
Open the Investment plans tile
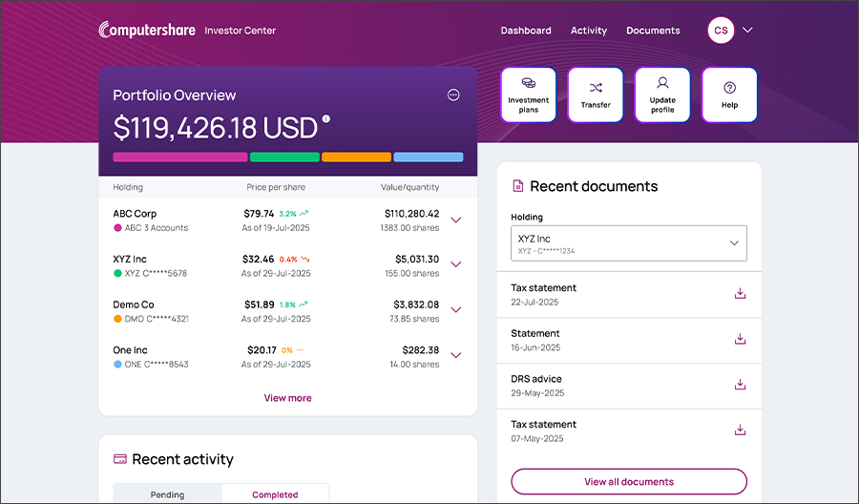tap(528, 95)
